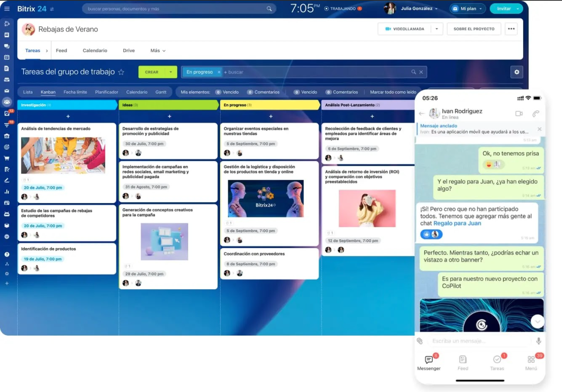Viewport: 562px width, 392px height.
Task: Switch to the Gantt view tab
Action: (161, 92)
